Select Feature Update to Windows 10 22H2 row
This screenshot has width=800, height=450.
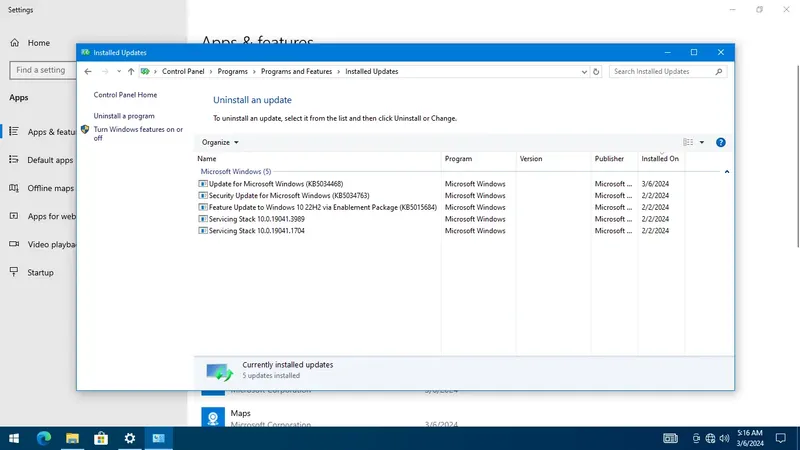coord(322,207)
